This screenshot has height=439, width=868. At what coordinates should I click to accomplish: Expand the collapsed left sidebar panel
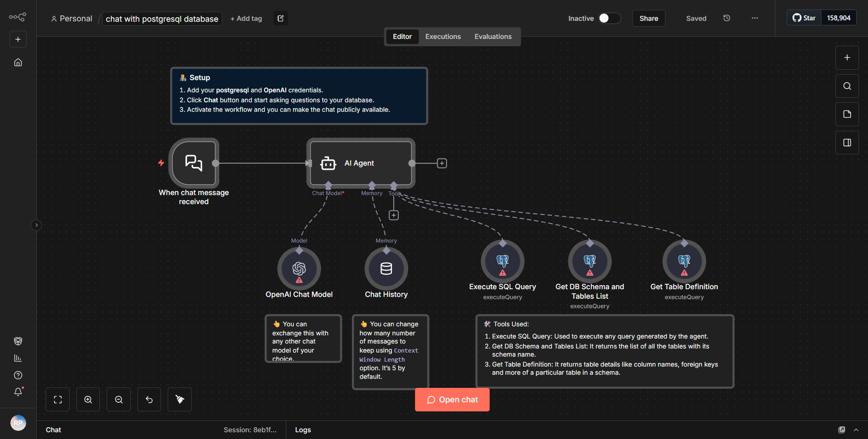(x=36, y=225)
